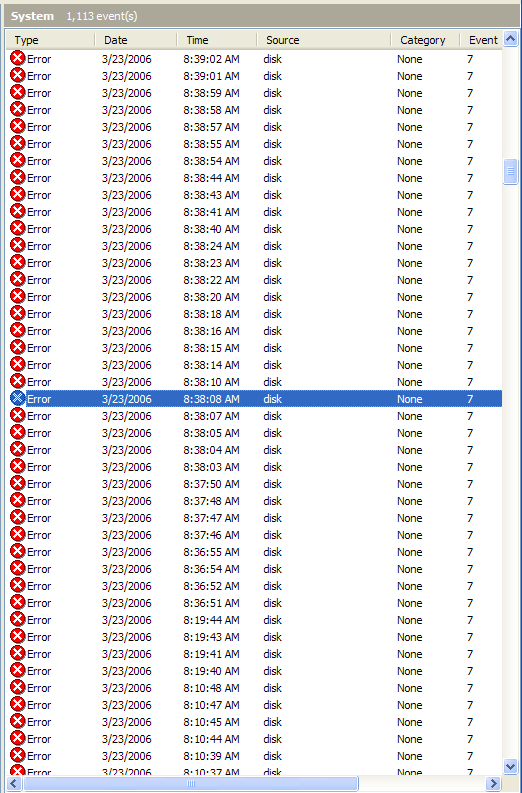Click the error icon in the 8:38:57 AM row

(x=18, y=126)
